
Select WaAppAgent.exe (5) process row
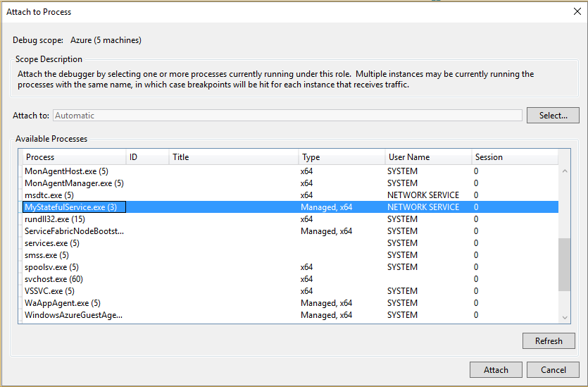(x=290, y=303)
